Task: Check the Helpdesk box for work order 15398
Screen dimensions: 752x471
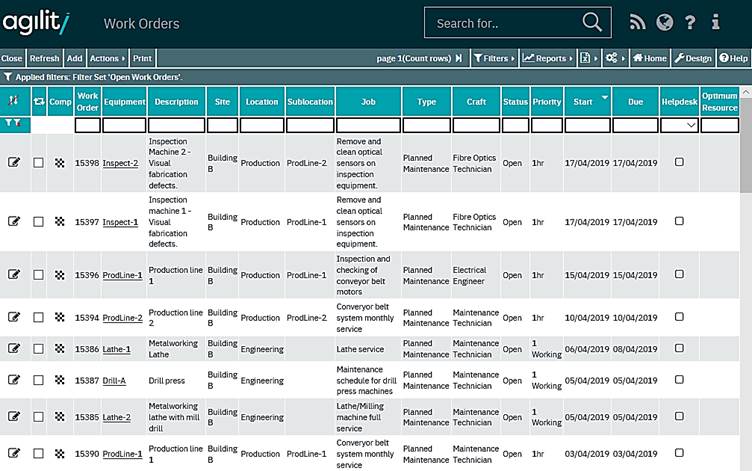Action: pos(679,163)
